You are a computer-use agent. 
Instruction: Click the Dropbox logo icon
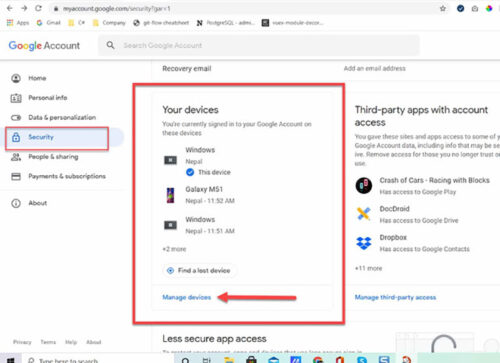[x=364, y=243]
